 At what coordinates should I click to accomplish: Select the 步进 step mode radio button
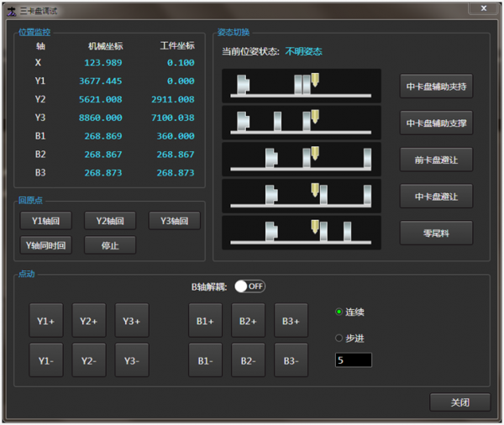pyautogui.click(x=339, y=338)
